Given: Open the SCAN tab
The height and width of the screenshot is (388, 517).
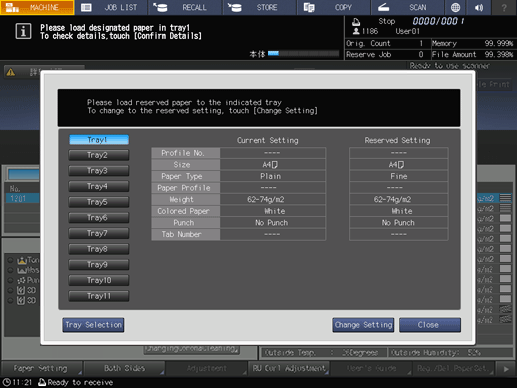Looking at the screenshot, I should tap(408, 7).
